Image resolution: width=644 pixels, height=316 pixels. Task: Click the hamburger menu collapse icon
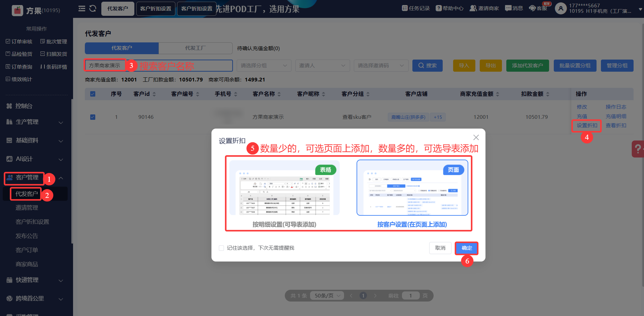click(81, 9)
